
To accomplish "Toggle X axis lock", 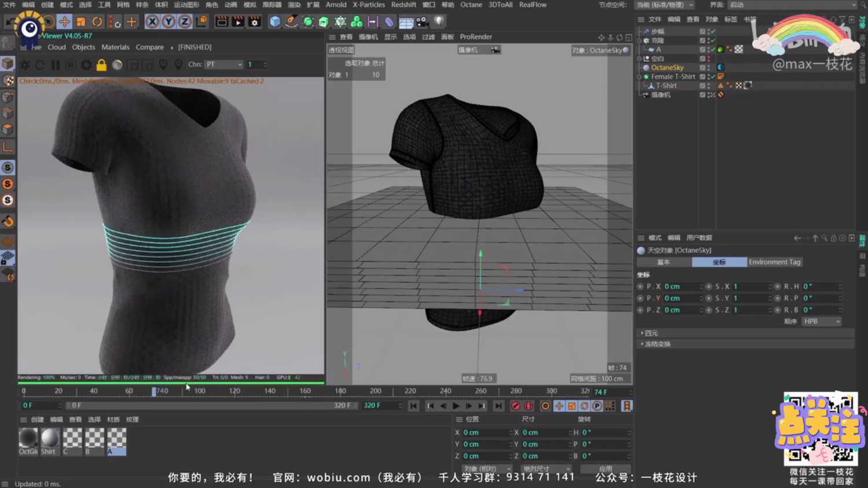I will coord(152,22).
